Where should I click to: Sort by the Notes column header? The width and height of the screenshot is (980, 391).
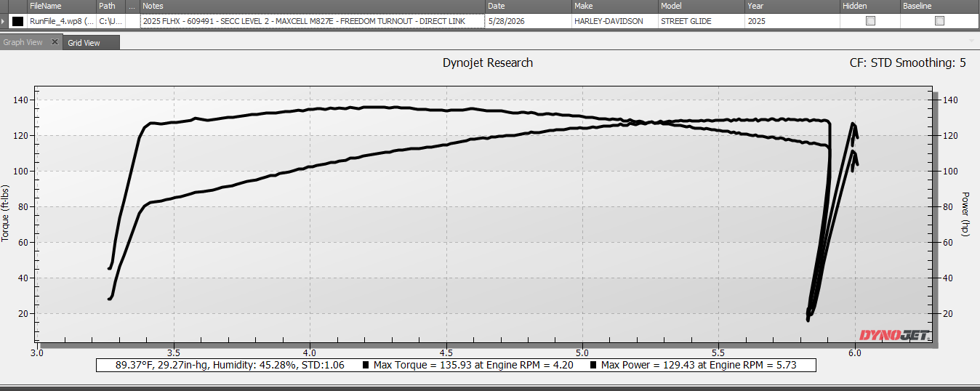(313, 6)
